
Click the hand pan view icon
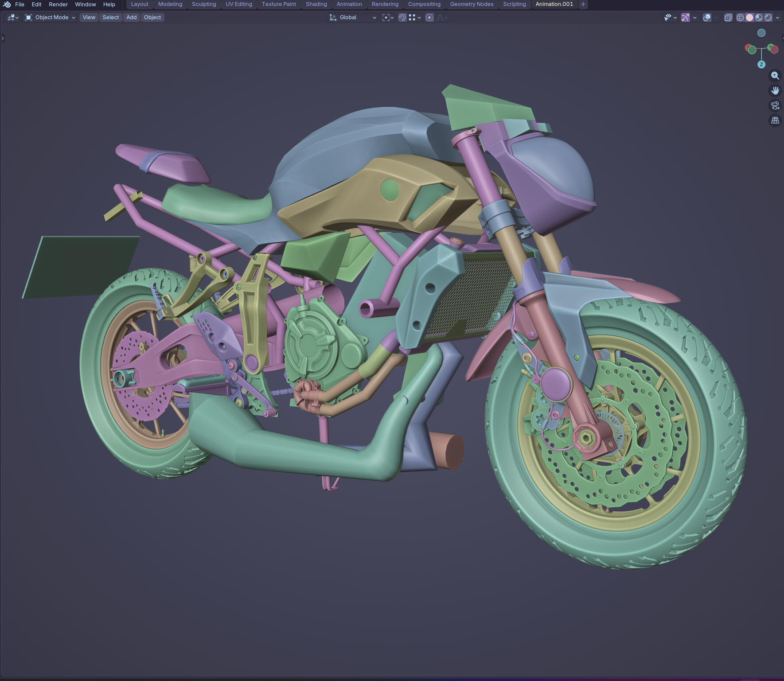[x=775, y=90]
